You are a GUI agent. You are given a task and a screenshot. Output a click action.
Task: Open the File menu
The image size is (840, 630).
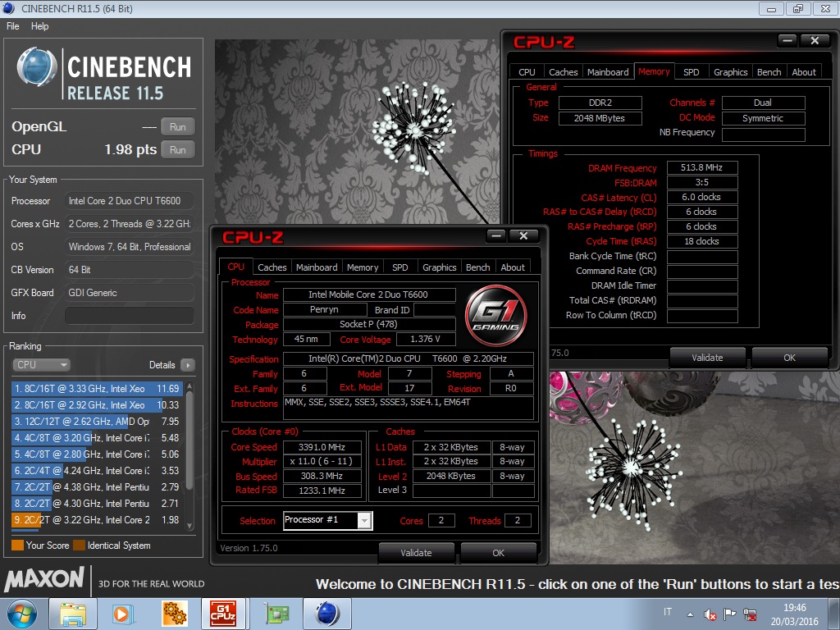tap(13, 26)
